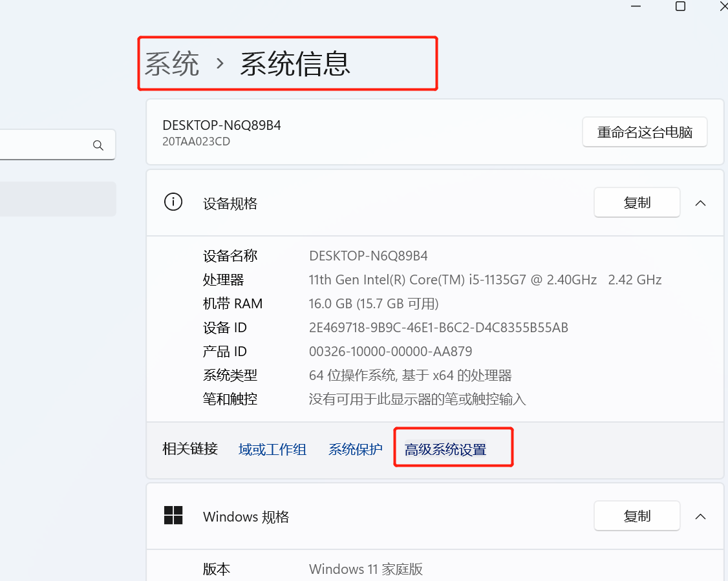Click the 笔和触控 label
Screen dimensions: 728x581
click(x=230, y=399)
